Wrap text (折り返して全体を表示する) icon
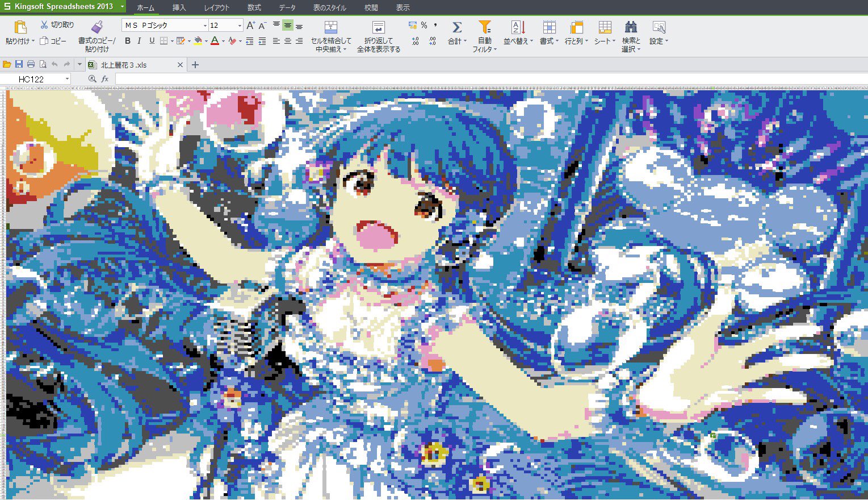Screen dimensions: 868x500 click(378, 27)
